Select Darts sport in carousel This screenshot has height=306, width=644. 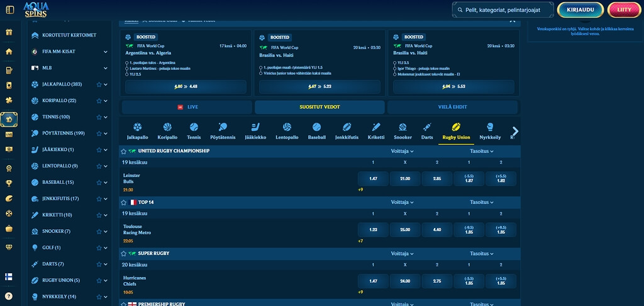[x=427, y=132]
